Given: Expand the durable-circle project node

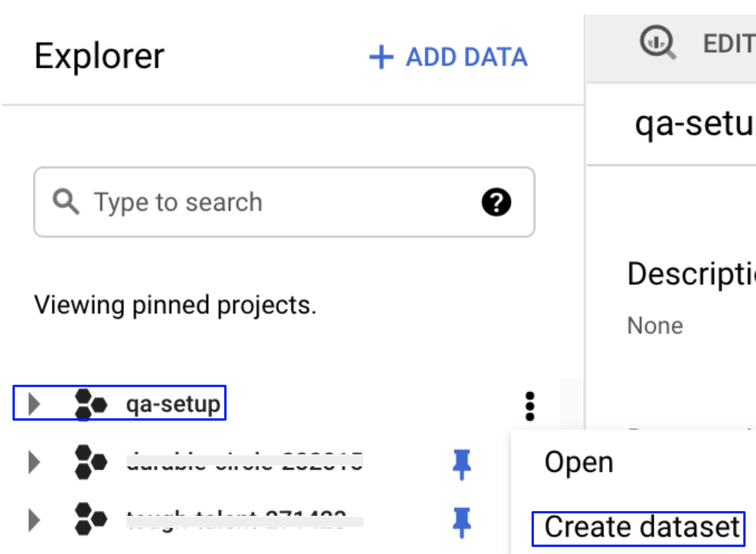Looking at the screenshot, I should click(x=35, y=463).
